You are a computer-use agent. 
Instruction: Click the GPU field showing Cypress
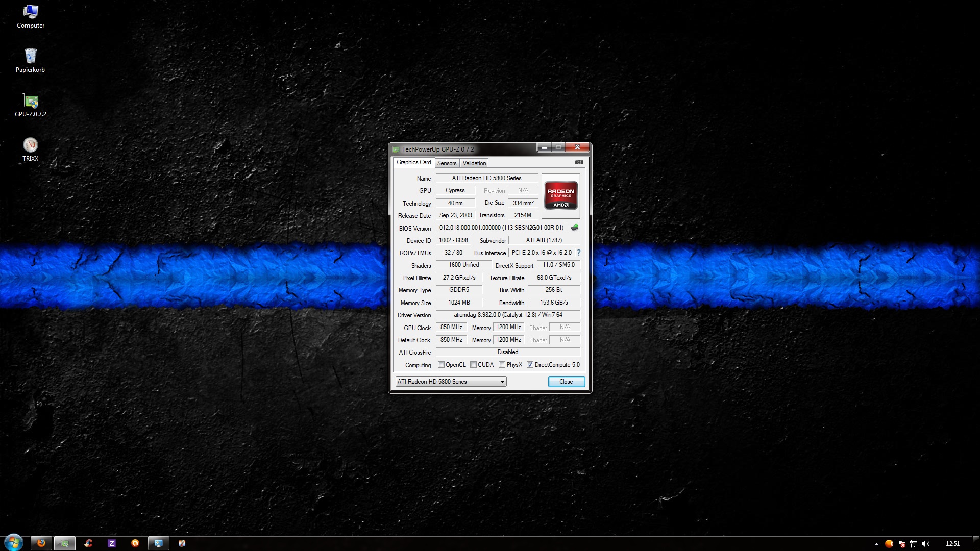pyautogui.click(x=455, y=190)
